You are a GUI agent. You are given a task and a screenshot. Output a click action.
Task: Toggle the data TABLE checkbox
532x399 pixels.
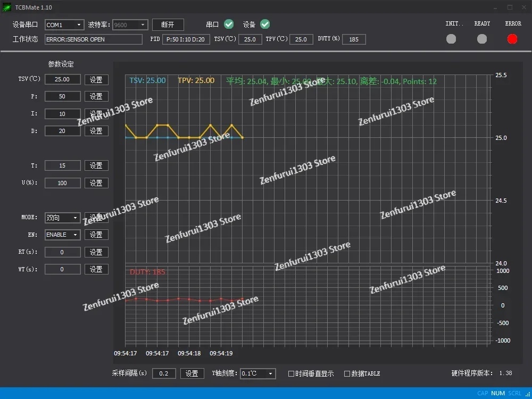[347, 373]
